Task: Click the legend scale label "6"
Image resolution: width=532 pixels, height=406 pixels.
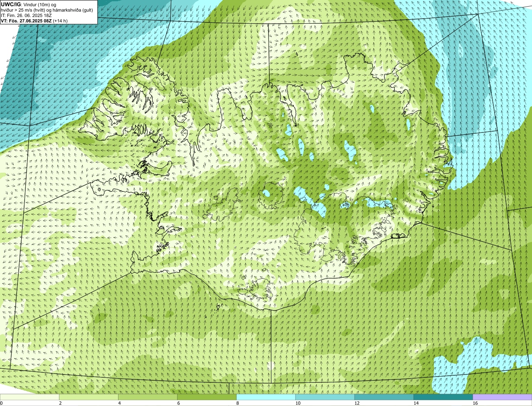Action: [178, 403]
